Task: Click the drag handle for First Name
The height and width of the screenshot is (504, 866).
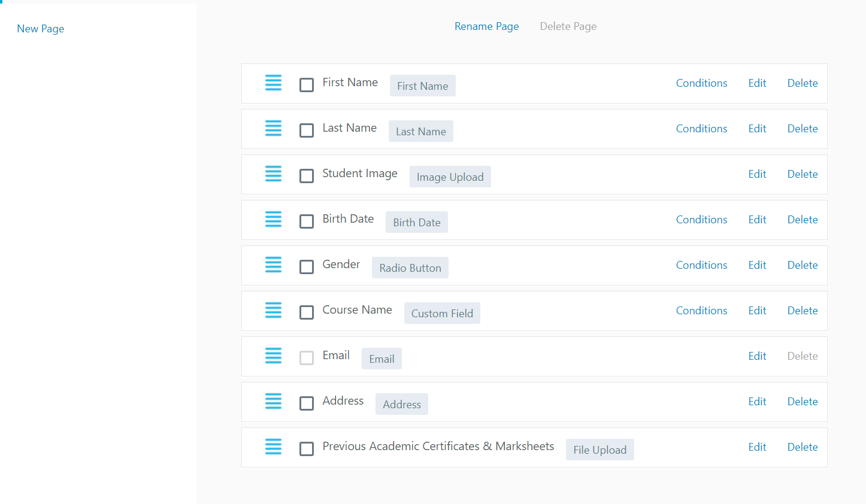Action: click(273, 83)
